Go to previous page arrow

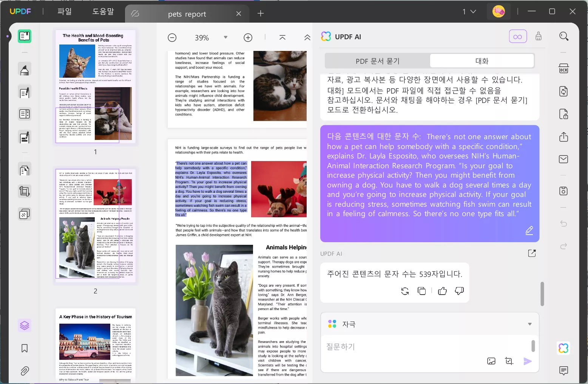tap(307, 37)
